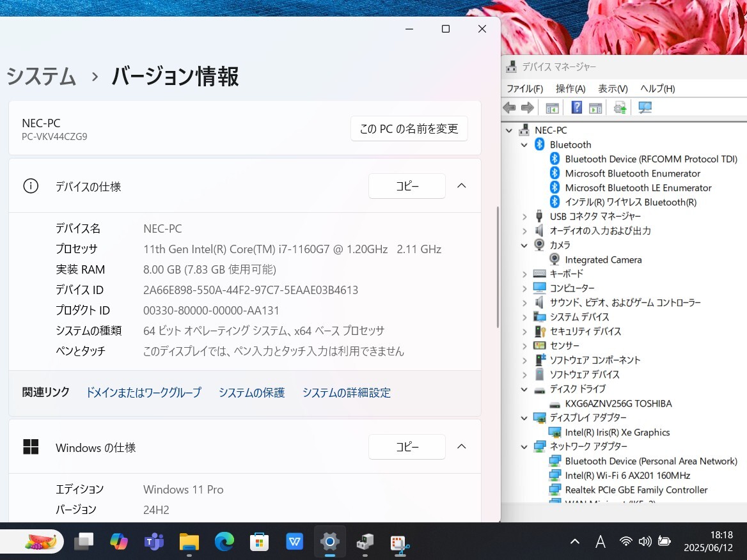
Task: Open the 操作(A) menu
Action: click(570, 89)
